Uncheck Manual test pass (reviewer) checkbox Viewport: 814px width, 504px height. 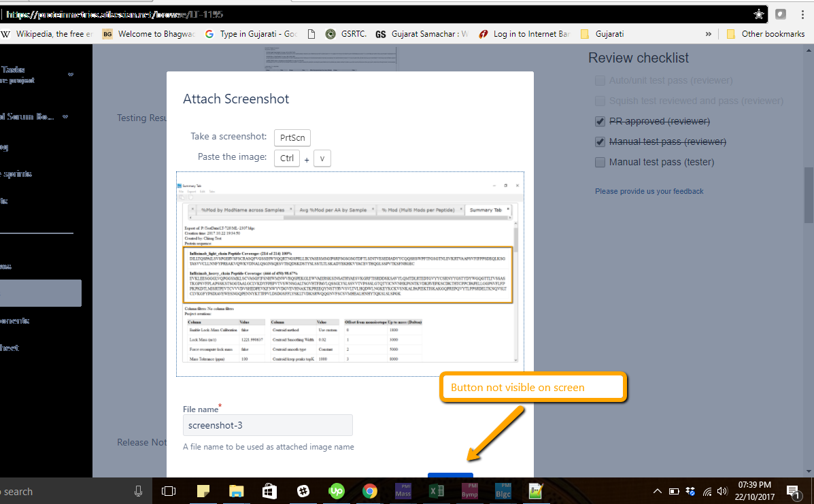(x=600, y=141)
